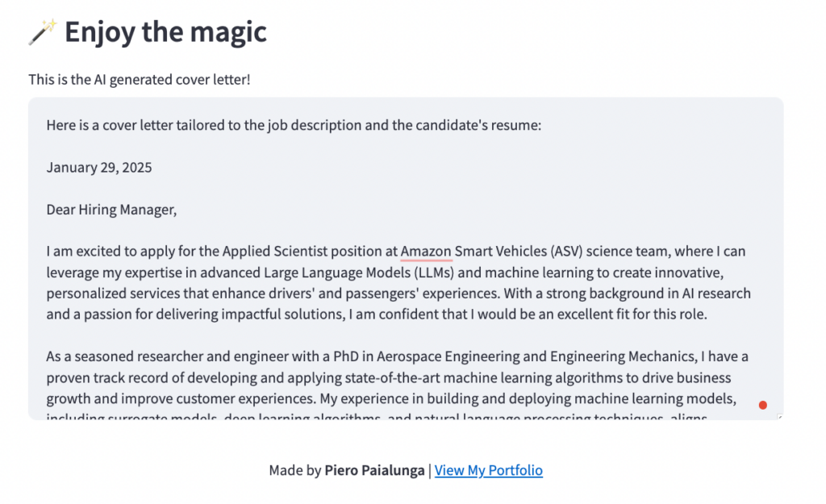826x504 pixels.
Task: Click the magic wand emoji icon
Action: click(x=42, y=32)
